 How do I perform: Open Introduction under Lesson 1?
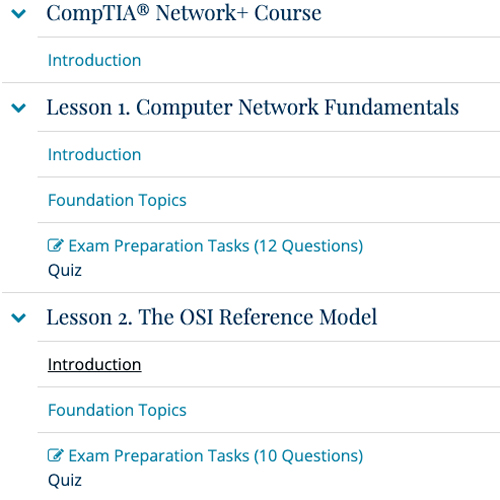pos(95,155)
